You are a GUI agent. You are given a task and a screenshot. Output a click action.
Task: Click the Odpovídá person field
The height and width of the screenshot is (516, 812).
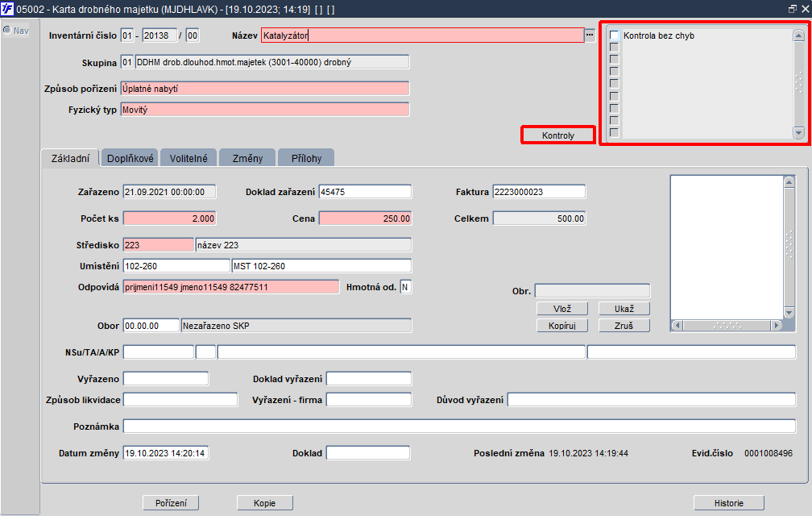click(x=231, y=286)
